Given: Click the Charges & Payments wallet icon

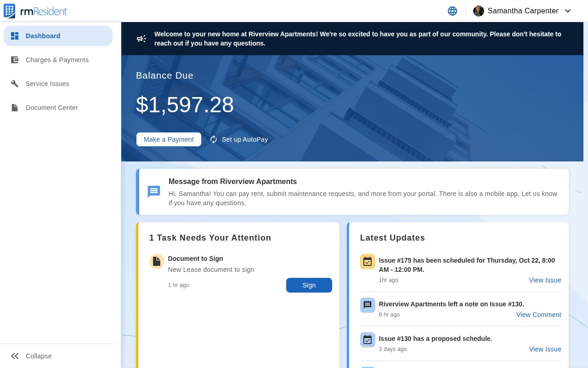Looking at the screenshot, I should click(15, 60).
